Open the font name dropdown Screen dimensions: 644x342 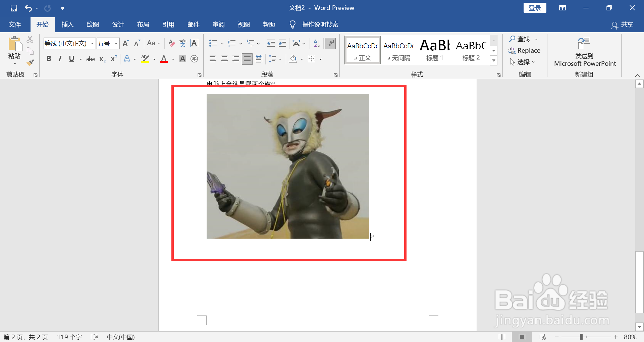tap(92, 43)
